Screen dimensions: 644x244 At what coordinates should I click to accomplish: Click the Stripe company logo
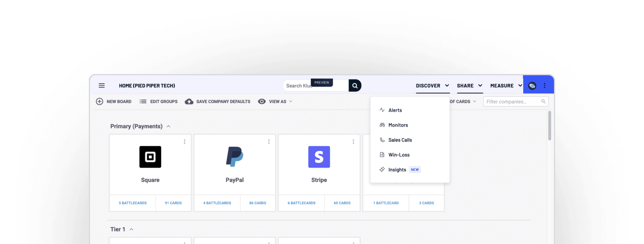pos(319,157)
